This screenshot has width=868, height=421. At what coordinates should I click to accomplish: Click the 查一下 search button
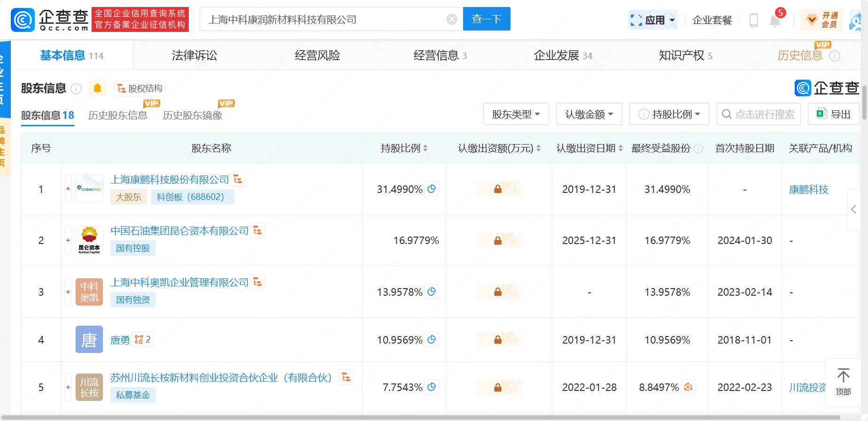tap(487, 19)
